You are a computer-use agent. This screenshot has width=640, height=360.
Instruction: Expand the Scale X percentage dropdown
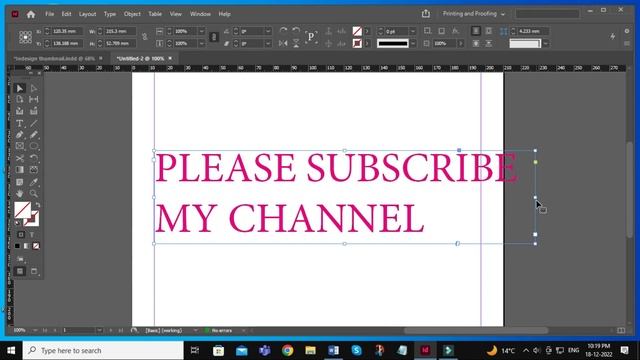coord(201,31)
